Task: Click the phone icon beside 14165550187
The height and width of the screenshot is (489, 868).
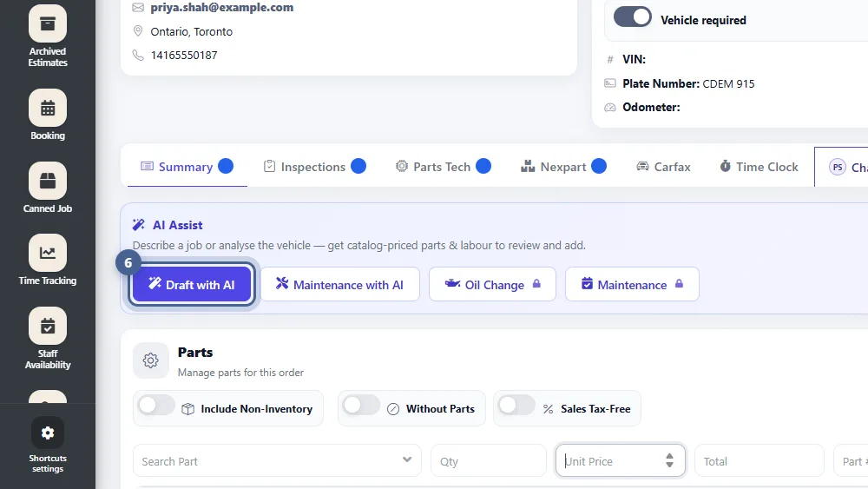Action: click(138, 55)
